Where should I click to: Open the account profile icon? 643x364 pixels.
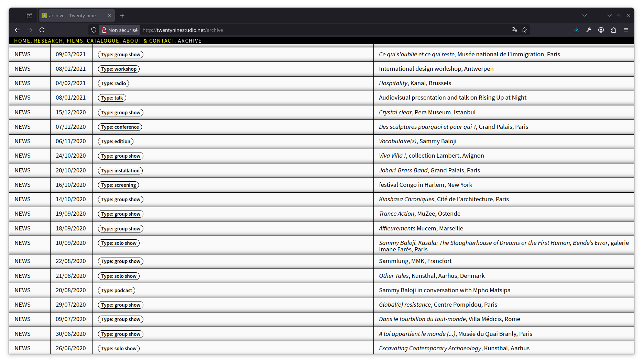pos(601,30)
